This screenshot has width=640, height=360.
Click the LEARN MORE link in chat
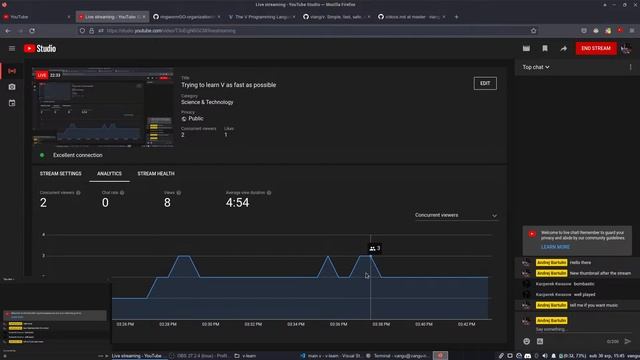click(555, 247)
